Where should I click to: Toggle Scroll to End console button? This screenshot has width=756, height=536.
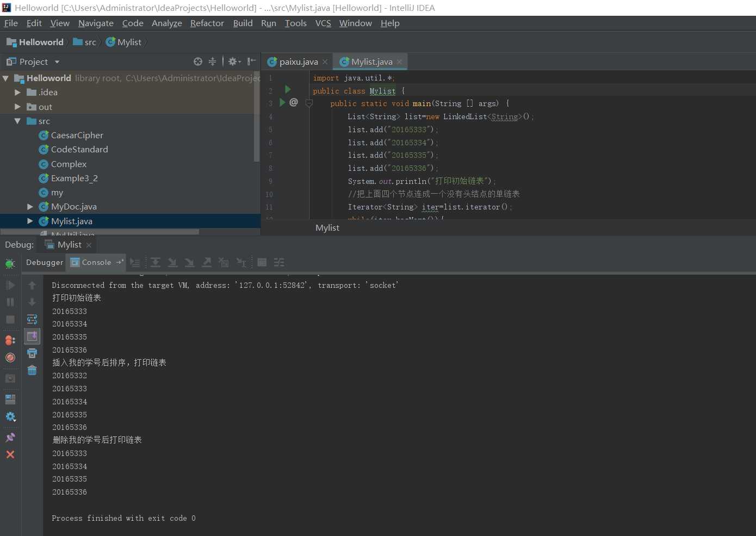point(32,336)
